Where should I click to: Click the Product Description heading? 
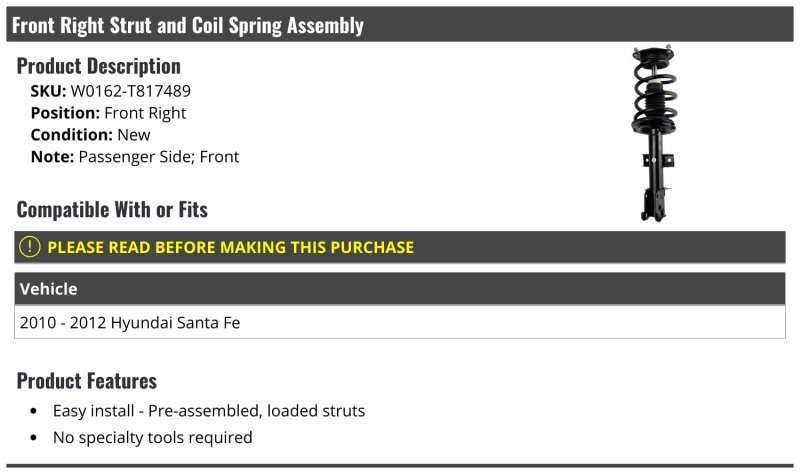98,66
